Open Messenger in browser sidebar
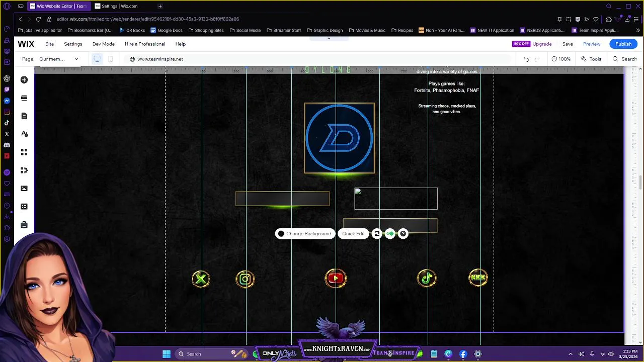Image resolution: width=644 pixels, height=362 pixels. click(x=7, y=101)
